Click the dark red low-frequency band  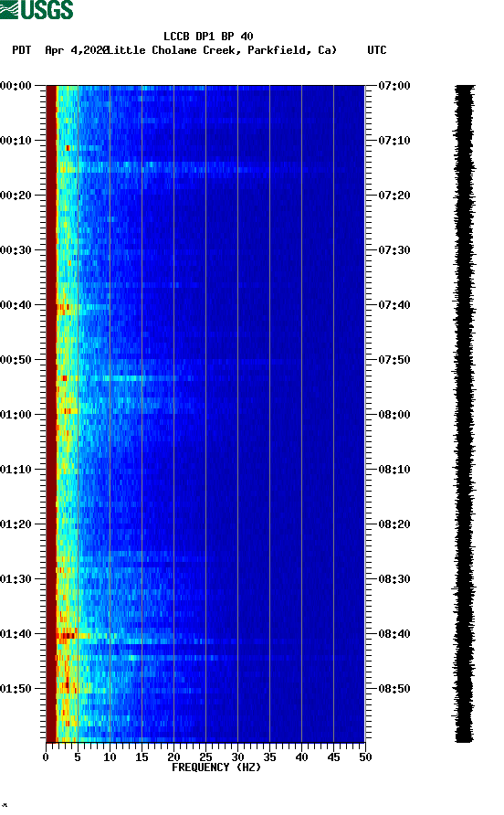tap(51, 413)
